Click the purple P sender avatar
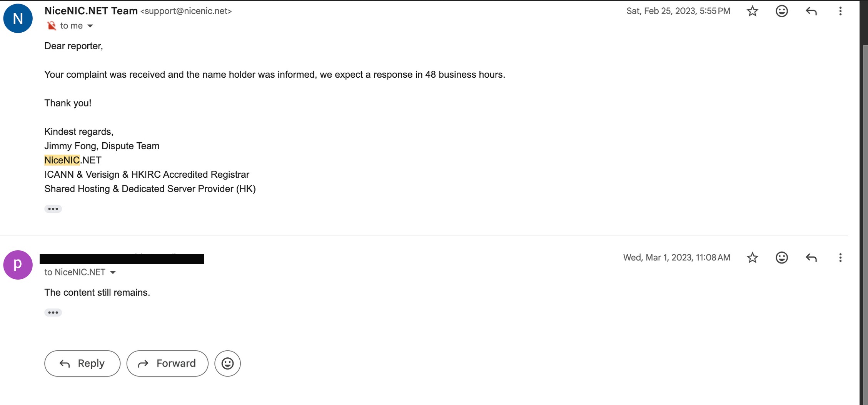Image resolution: width=868 pixels, height=405 pixels. tap(18, 265)
